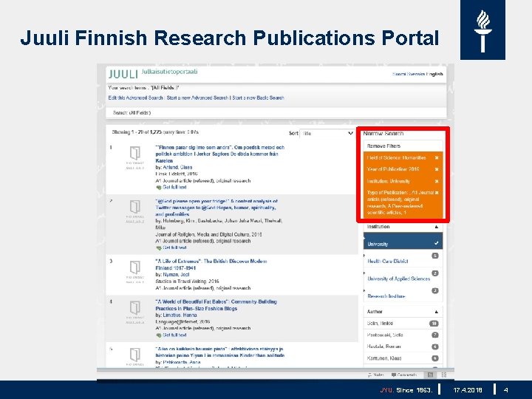
Task: Click author Nyman, Jopi
Action: point(176,274)
